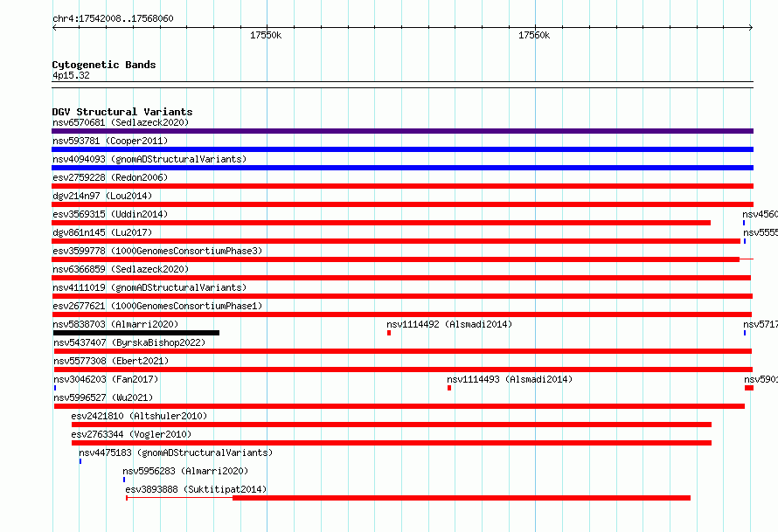Open nsv3046203 (Fan2017) variant label

click(x=106, y=379)
